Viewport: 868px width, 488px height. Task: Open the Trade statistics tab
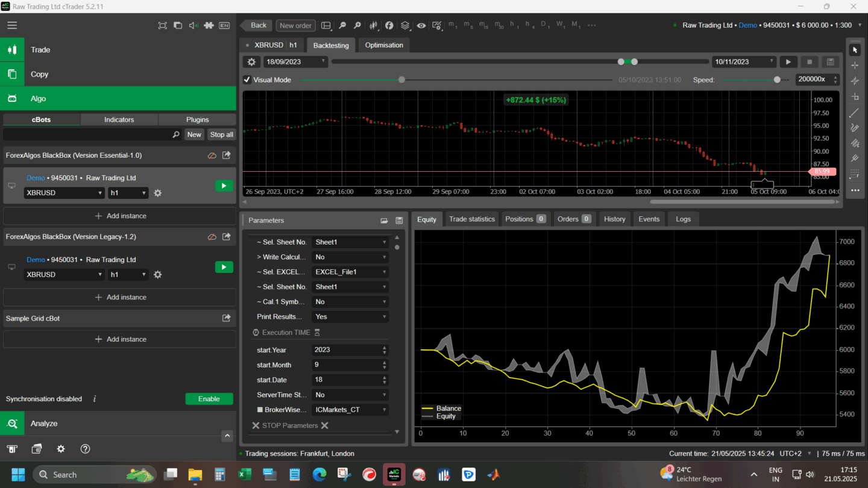click(471, 219)
